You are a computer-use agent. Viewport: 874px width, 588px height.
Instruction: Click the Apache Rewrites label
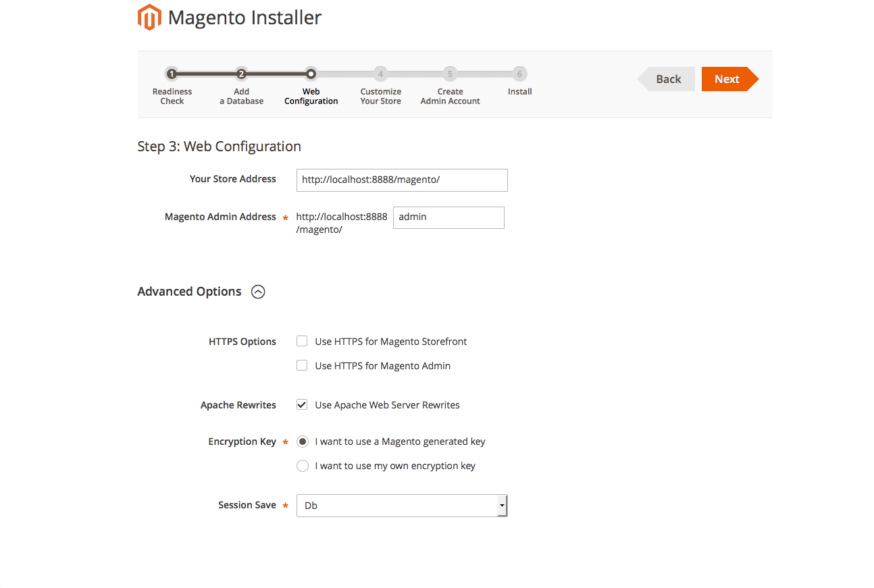[x=238, y=405]
